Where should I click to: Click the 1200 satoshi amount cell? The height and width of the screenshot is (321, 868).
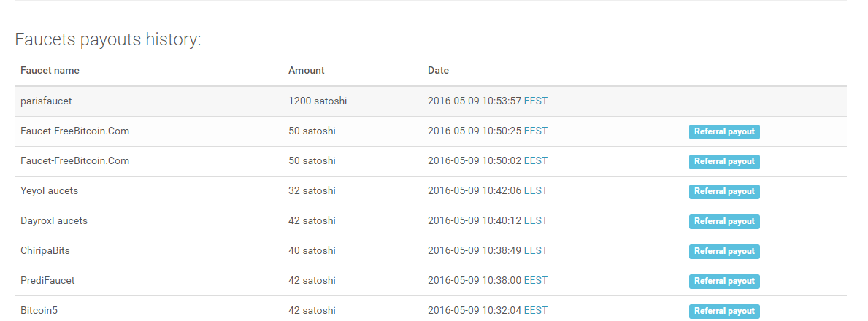317,101
